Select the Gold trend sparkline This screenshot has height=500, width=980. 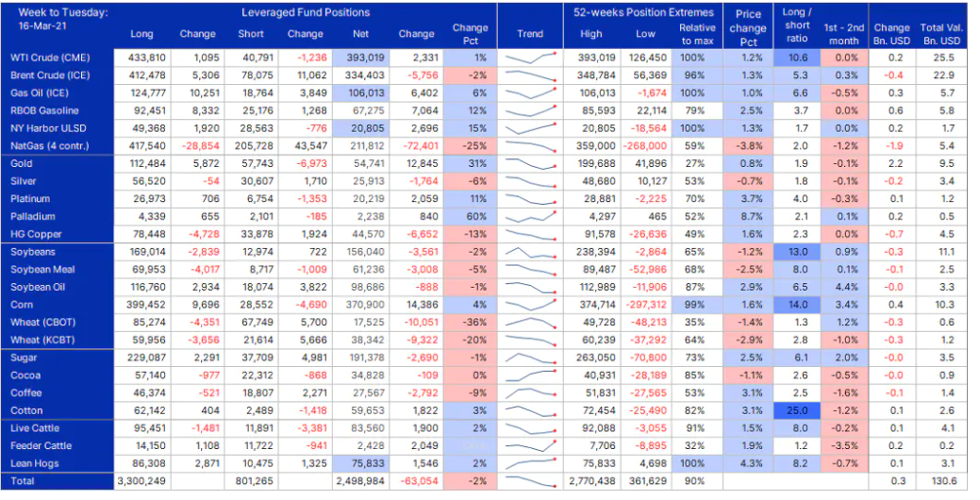[x=530, y=164]
